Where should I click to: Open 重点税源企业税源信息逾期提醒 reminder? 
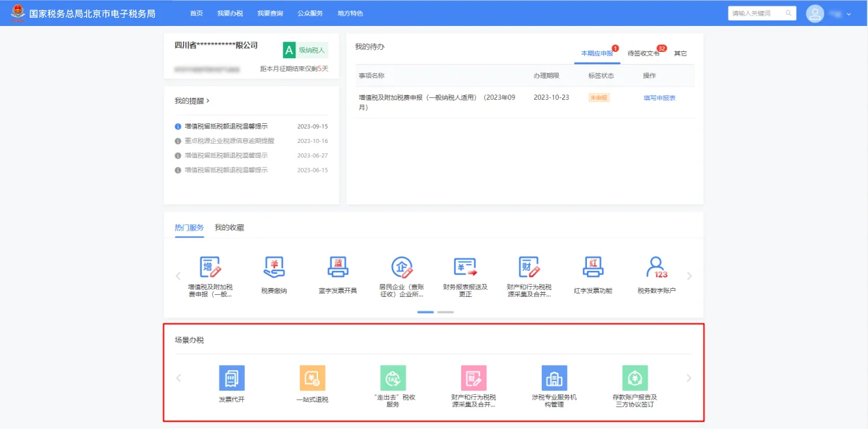tap(229, 141)
